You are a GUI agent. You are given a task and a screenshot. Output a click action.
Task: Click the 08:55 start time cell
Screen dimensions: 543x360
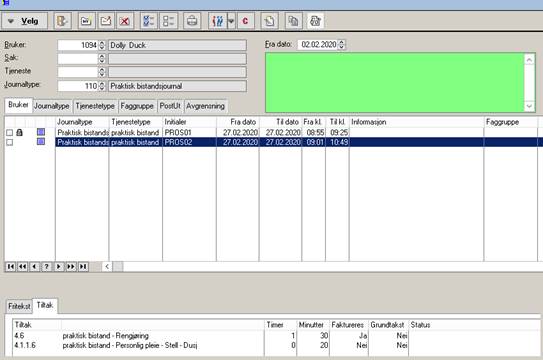coord(314,133)
